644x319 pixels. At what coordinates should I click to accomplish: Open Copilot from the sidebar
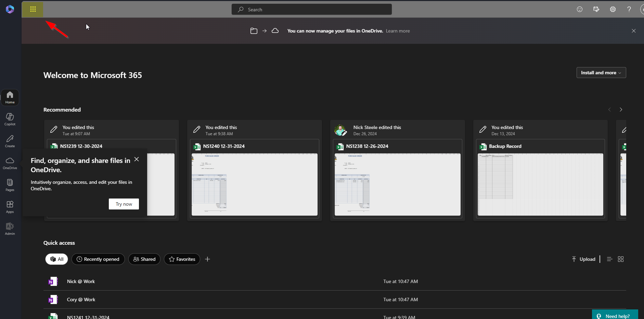[10, 119]
